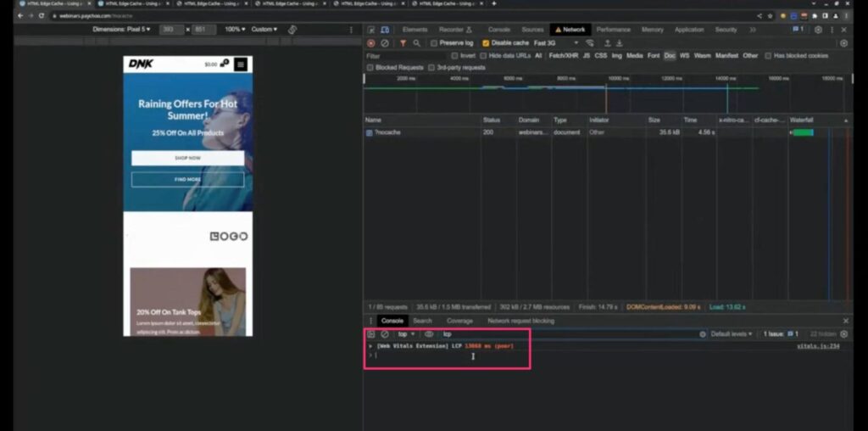Expand the Dimensions: Pixel 5 device dropdown

(122, 30)
